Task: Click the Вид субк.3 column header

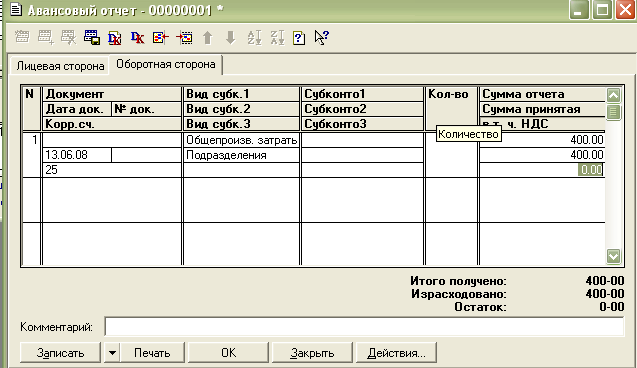Action: click(241, 124)
